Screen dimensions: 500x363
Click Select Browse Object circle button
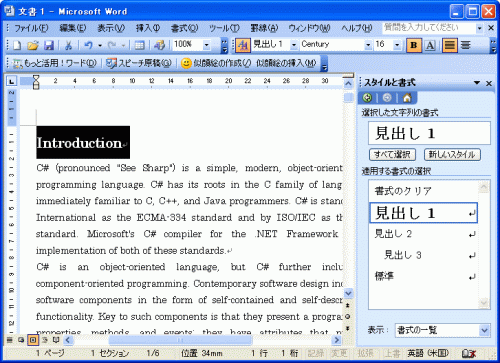click(348, 316)
